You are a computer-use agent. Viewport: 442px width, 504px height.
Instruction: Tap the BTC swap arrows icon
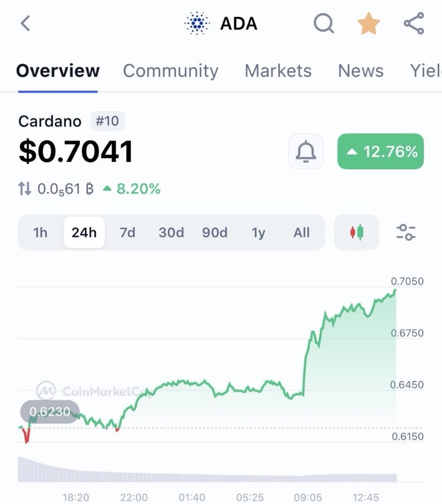(x=25, y=189)
